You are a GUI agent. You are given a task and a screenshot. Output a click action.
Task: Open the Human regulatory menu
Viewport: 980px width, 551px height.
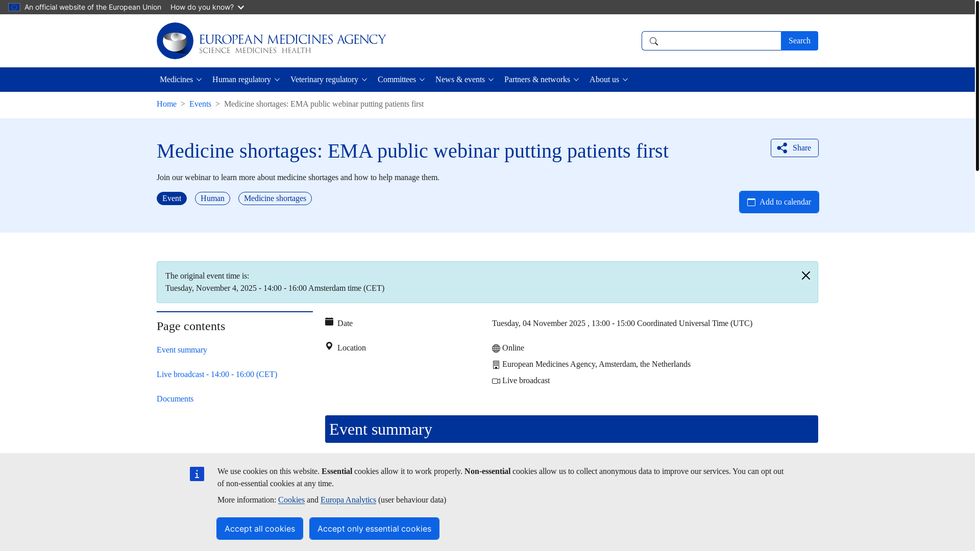tap(246, 80)
